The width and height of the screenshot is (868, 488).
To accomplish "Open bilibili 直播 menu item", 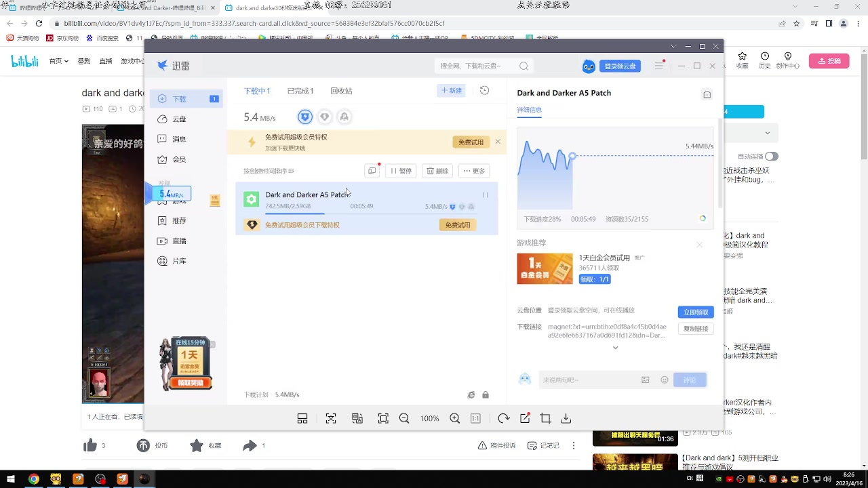I will point(106,61).
